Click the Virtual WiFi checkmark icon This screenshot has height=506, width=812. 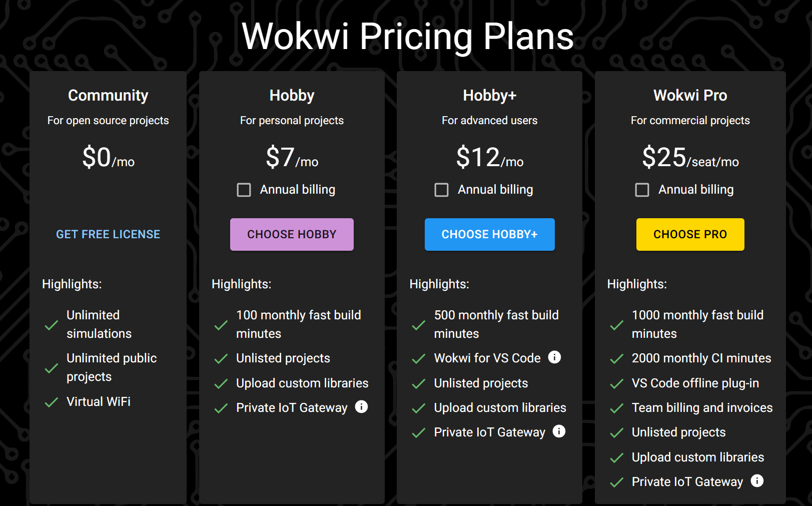coord(52,402)
